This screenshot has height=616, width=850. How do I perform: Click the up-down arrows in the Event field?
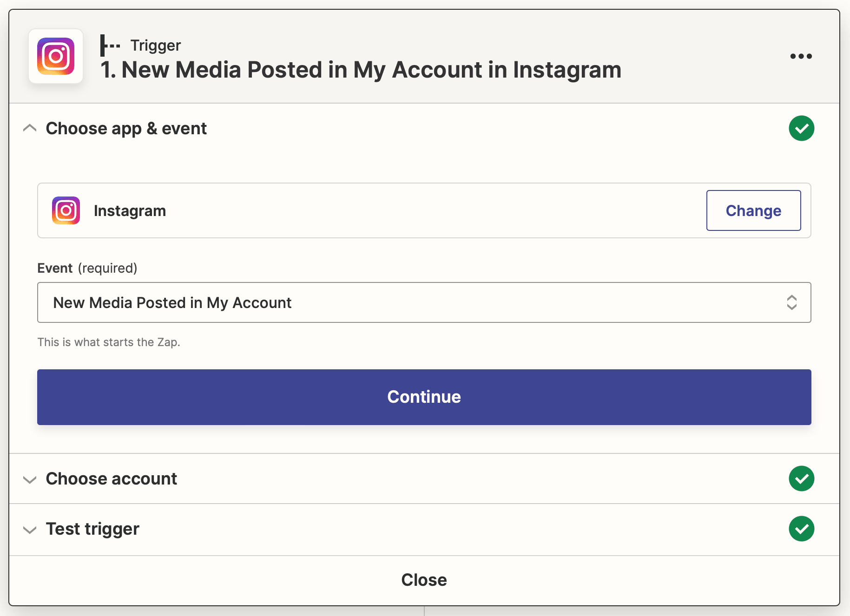793,302
